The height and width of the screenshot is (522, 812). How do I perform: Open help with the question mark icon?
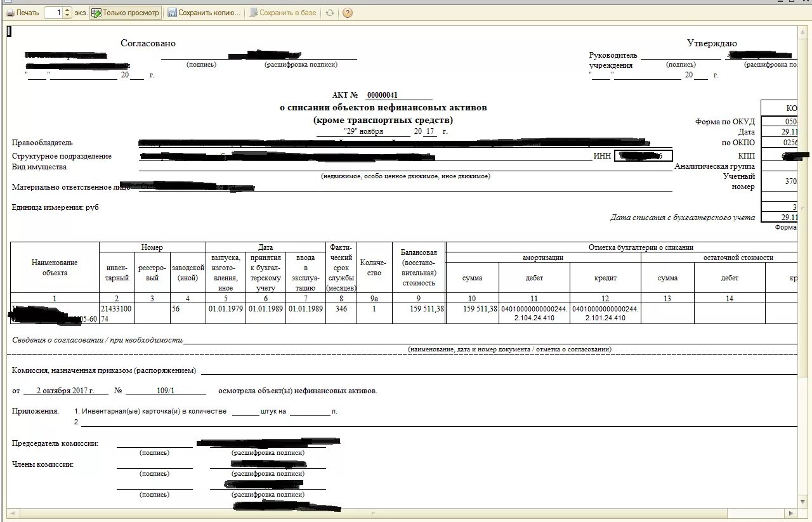click(x=347, y=13)
